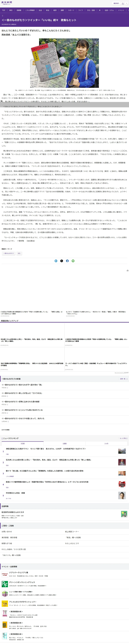Go to こちら特報部 section
The image size is (129, 644).
pos(30,10)
